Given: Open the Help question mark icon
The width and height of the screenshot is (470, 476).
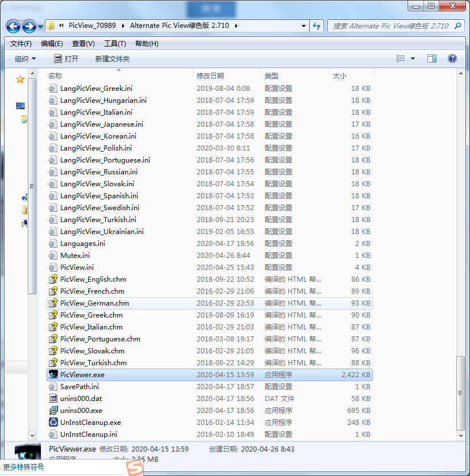Looking at the screenshot, I should pos(452,59).
